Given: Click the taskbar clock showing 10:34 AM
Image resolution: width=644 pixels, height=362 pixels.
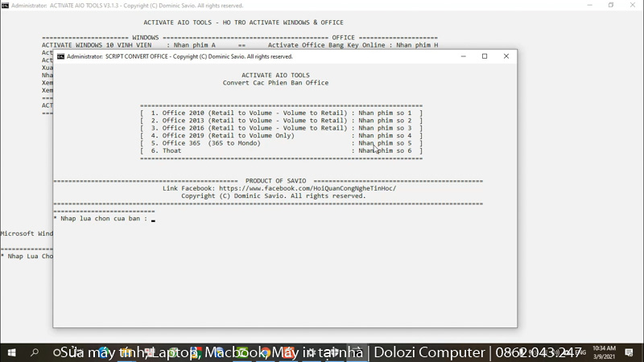Looking at the screenshot, I should [x=603, y=352].
